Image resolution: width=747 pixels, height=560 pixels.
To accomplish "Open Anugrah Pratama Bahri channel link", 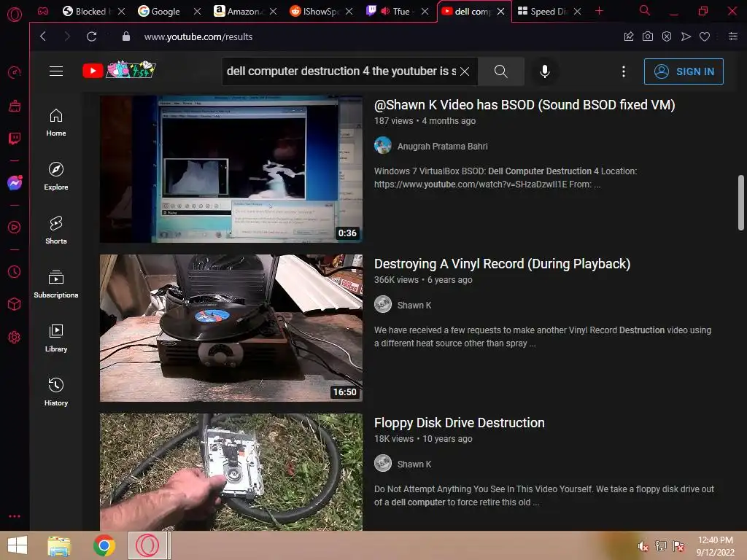I will coord(442,146).
